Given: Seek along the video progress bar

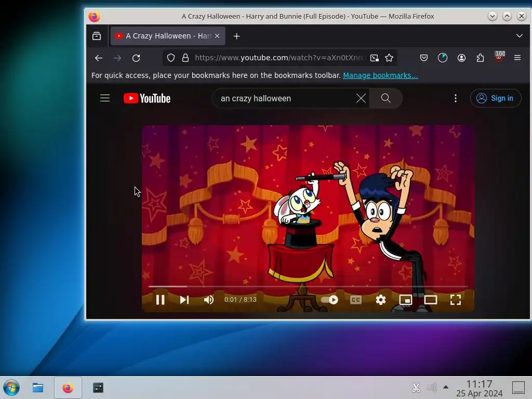Looking at the screenshot, I should tap(308, 286).
